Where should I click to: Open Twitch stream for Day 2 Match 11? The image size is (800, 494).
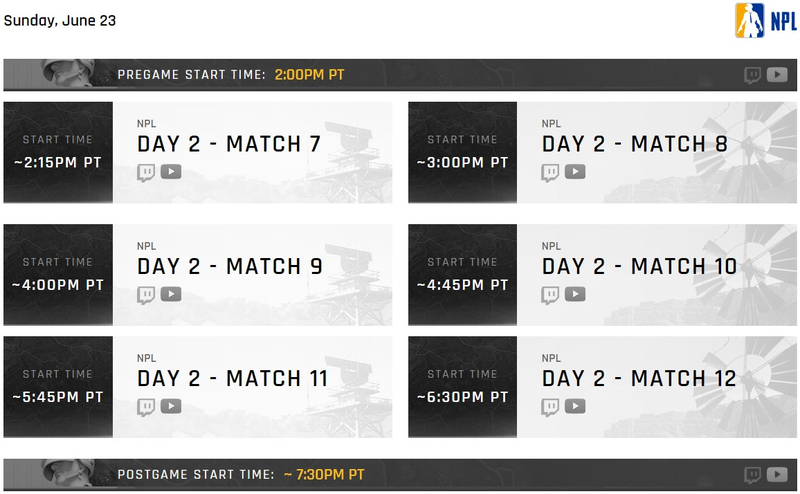pos(146,407)
